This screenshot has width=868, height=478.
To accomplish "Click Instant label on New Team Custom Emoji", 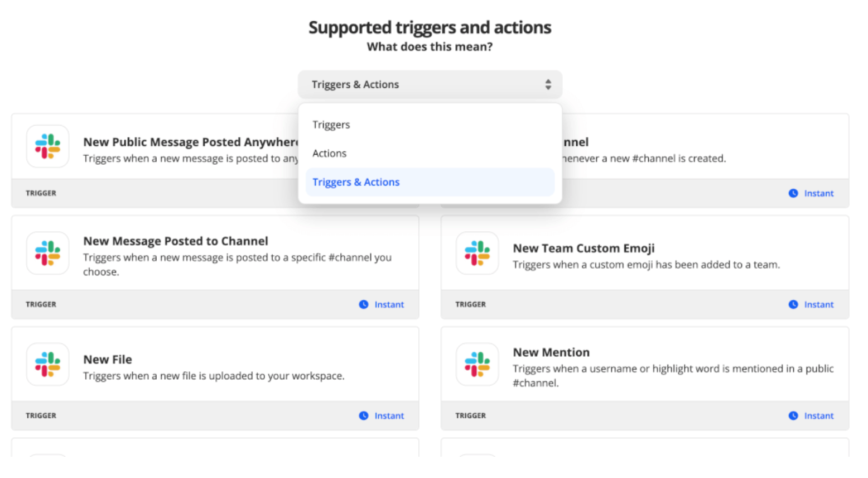I will click(x=819, y=304).
